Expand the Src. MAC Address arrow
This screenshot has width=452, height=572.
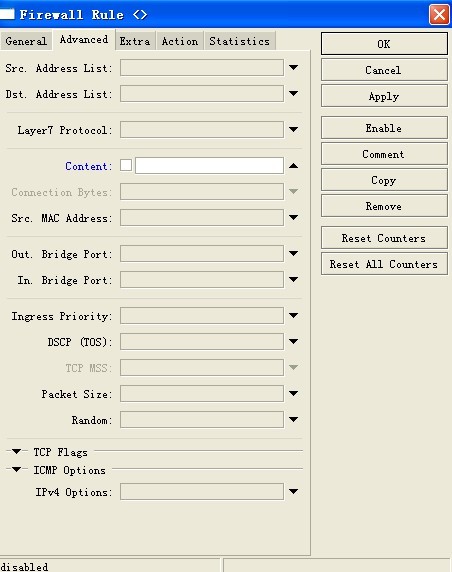pyautogui.click(x=293, y=217)
